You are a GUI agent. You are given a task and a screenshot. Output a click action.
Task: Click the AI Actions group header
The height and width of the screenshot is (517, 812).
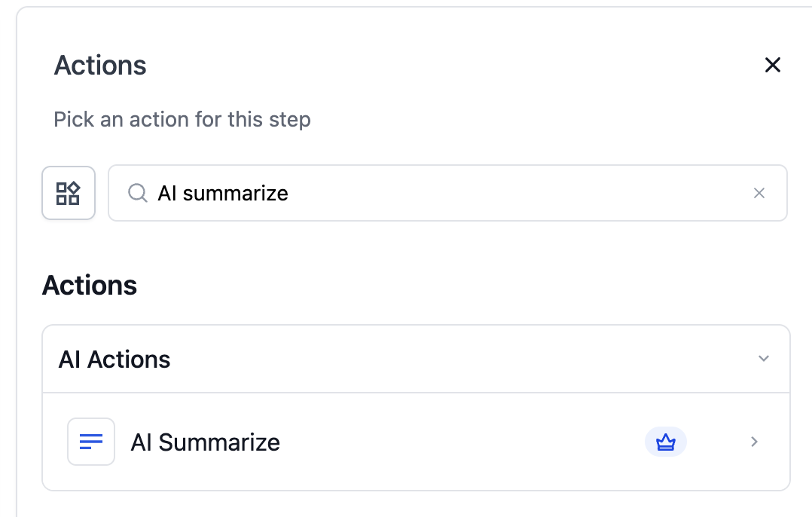tap(114, 359)
